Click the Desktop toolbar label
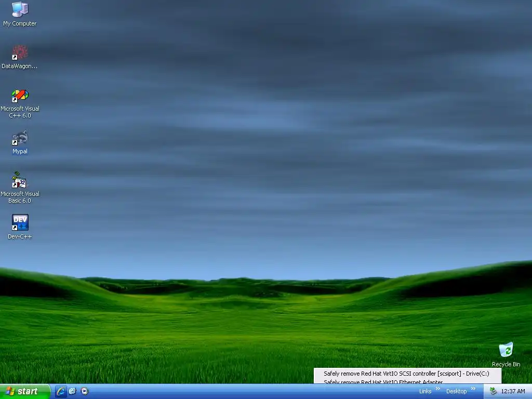 point(456,391)
